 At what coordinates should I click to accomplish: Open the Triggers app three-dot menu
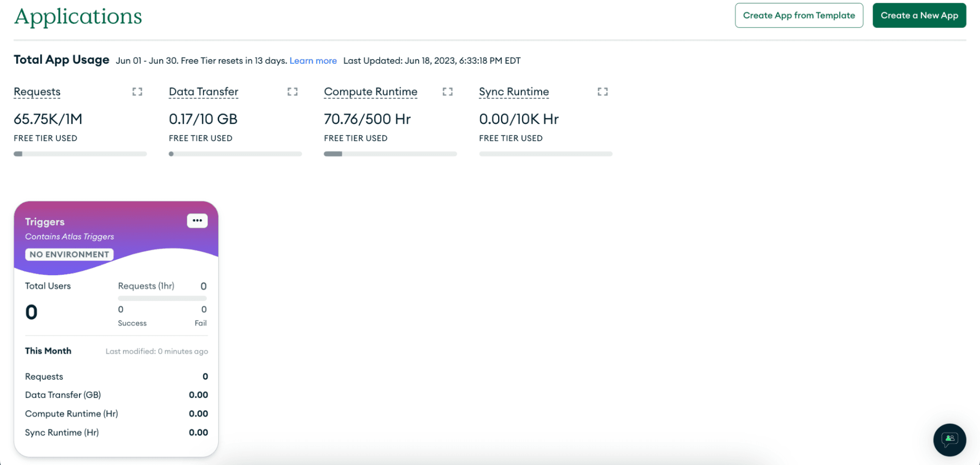(x=197, y=221)
